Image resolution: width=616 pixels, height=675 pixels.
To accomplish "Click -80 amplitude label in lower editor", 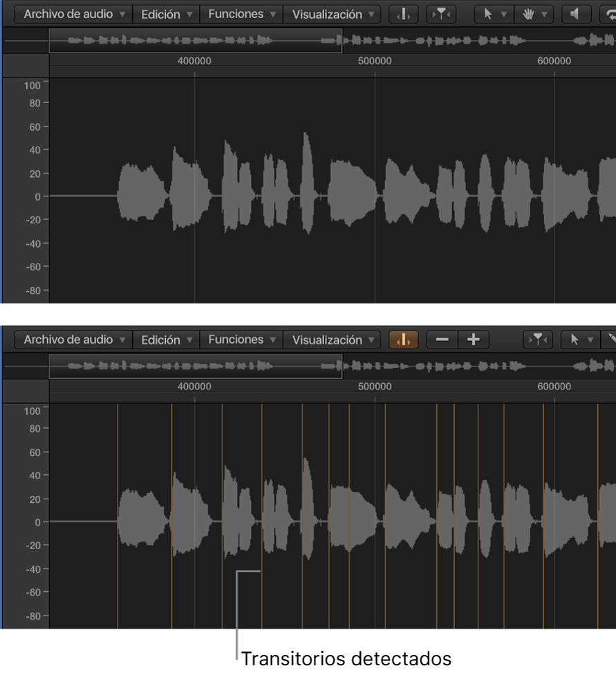I will [32, 616].
